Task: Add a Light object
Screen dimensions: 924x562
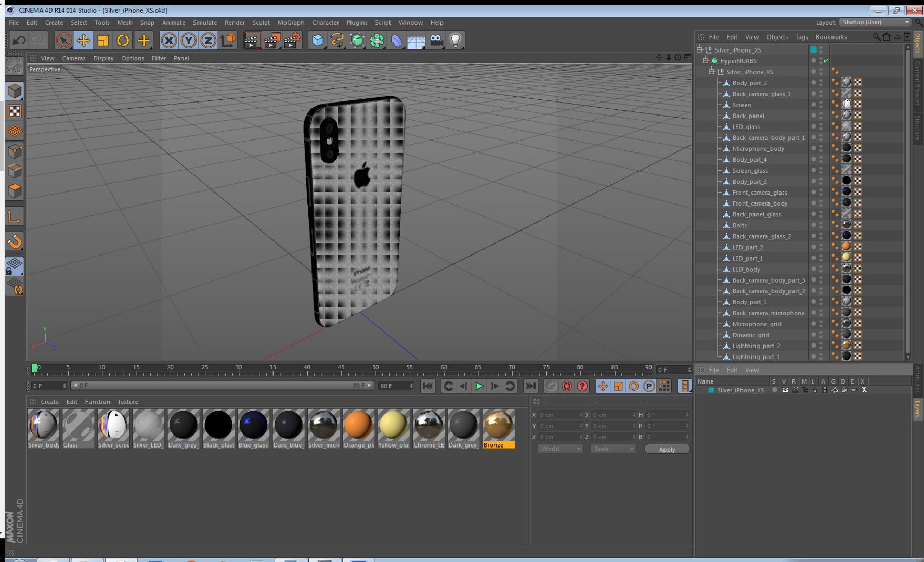Action: [456, 40]
